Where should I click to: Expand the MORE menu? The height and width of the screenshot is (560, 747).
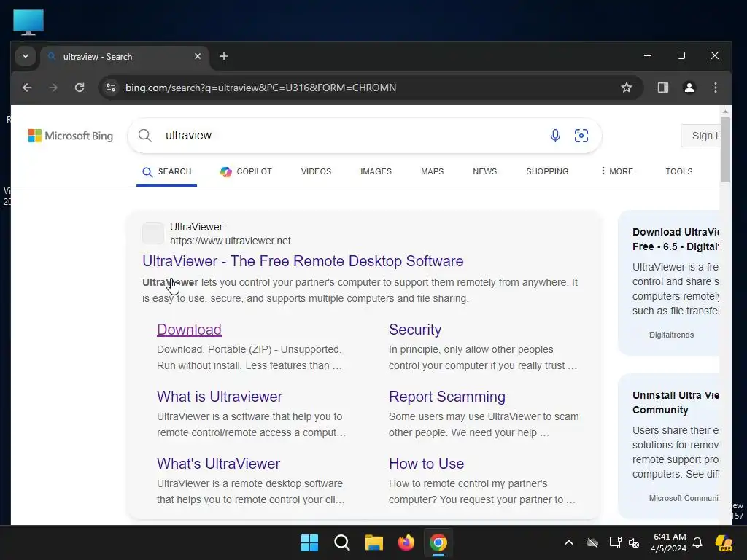point(617,171)
